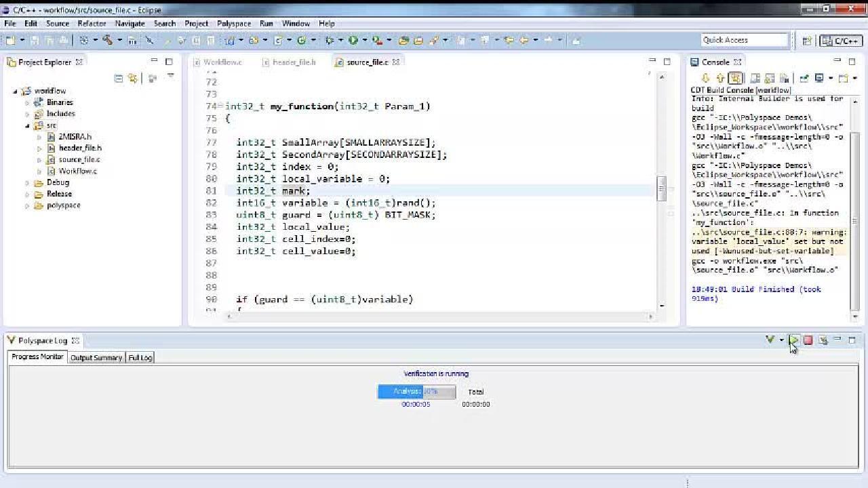Click the Quick Access search field
Screen dimensions: 868x488
[x=744, y=40]
